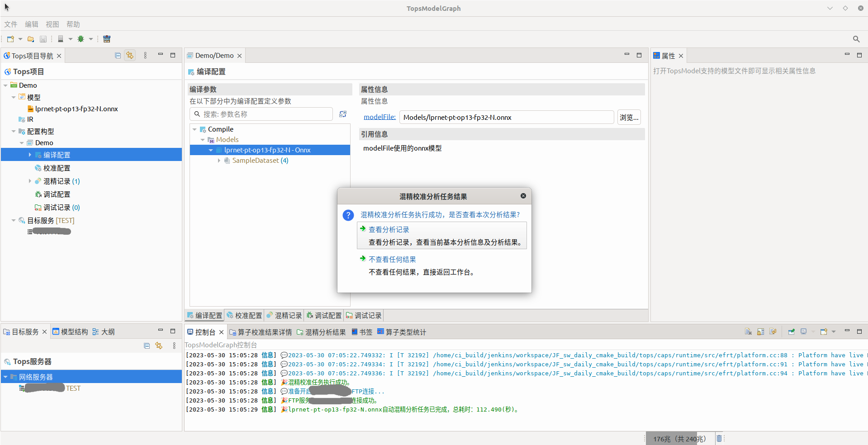Open the 文件 menu
Viewport: 868px width, 445px height.
coord(11,24)
